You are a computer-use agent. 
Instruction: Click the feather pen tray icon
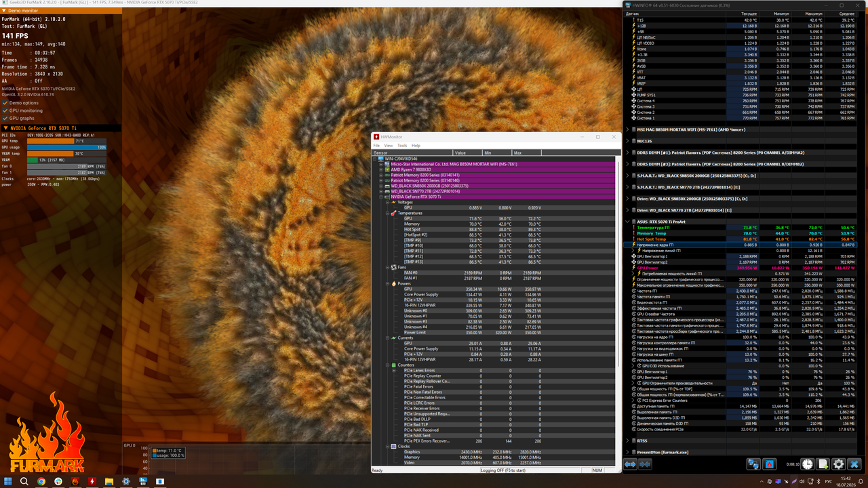[794, 481]
